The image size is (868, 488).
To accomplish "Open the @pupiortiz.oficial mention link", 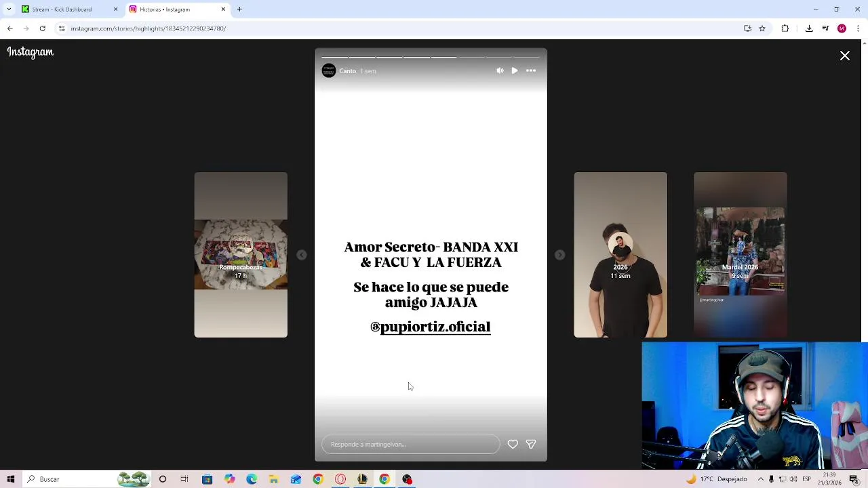I will [x=430, y=327].
